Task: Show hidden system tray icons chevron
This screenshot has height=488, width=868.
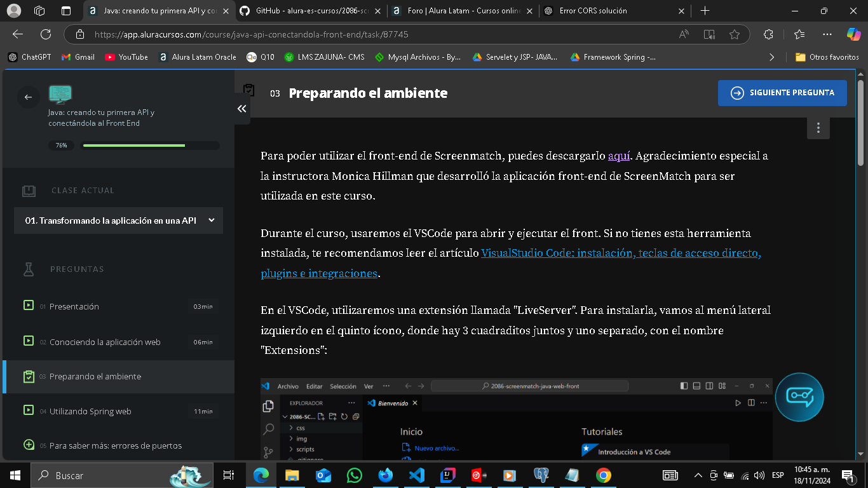Action: coord(698,475)
